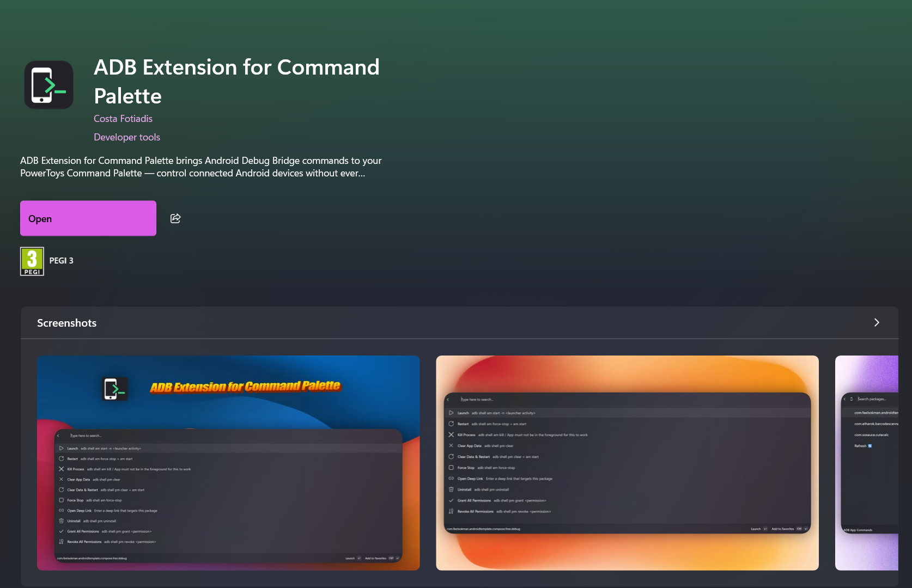The width and height of the screenshot is (912, 588).
Task: Click the share icon next to Open
Action: tap(175, 218)
